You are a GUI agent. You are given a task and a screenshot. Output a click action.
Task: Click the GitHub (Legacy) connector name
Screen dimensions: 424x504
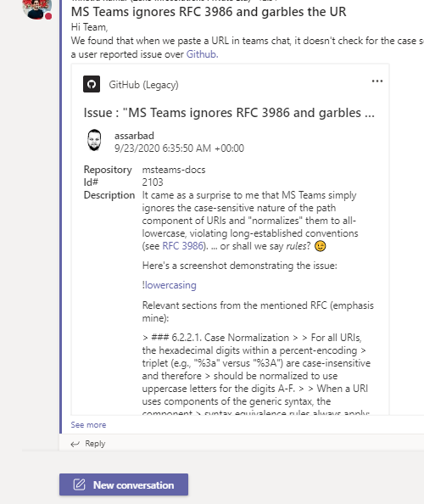pos(143,85)
